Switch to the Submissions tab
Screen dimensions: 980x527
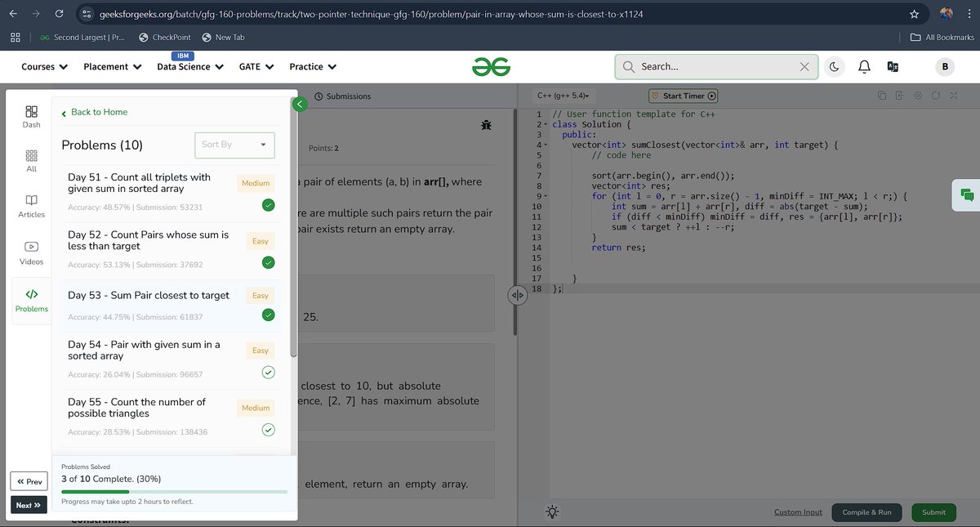[342, 96]
